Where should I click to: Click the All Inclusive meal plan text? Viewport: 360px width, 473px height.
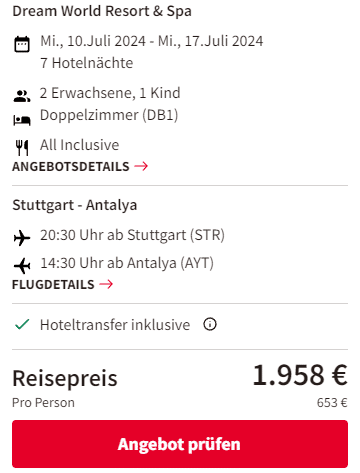[79, 145]
